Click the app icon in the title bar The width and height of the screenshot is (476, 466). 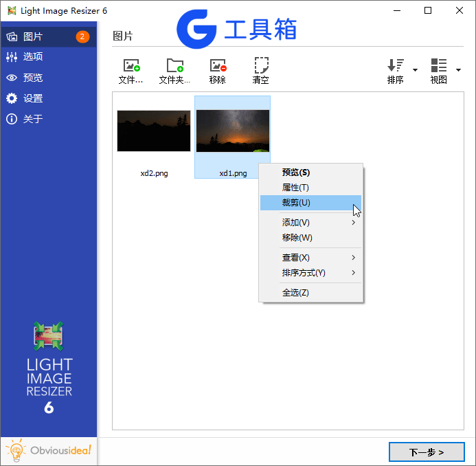point(12,10)
